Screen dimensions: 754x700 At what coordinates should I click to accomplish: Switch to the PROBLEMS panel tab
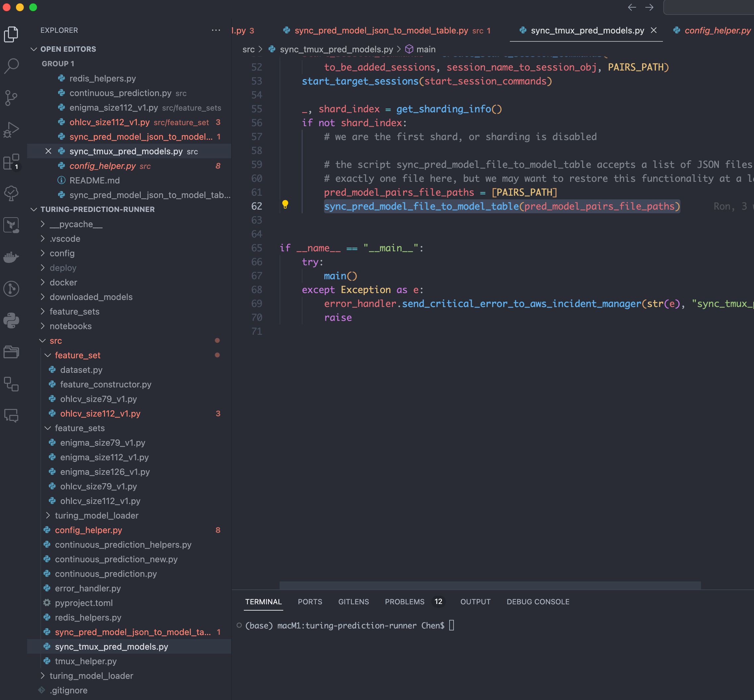coord(404,602)
